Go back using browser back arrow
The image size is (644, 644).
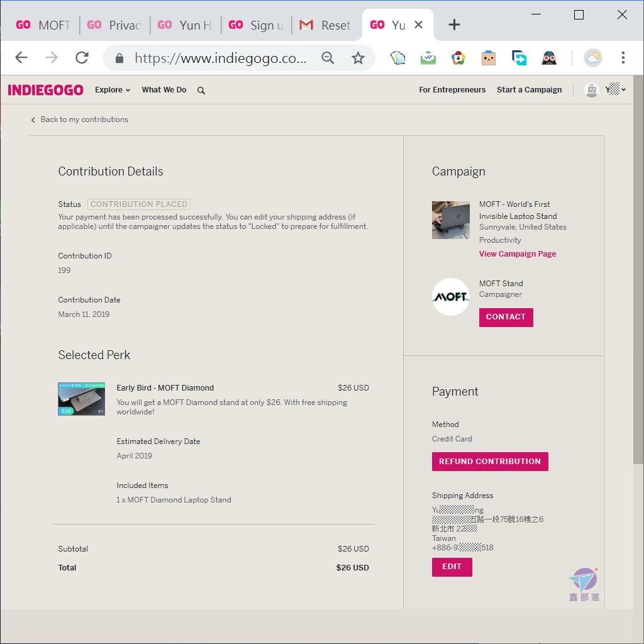coord(21,57)
